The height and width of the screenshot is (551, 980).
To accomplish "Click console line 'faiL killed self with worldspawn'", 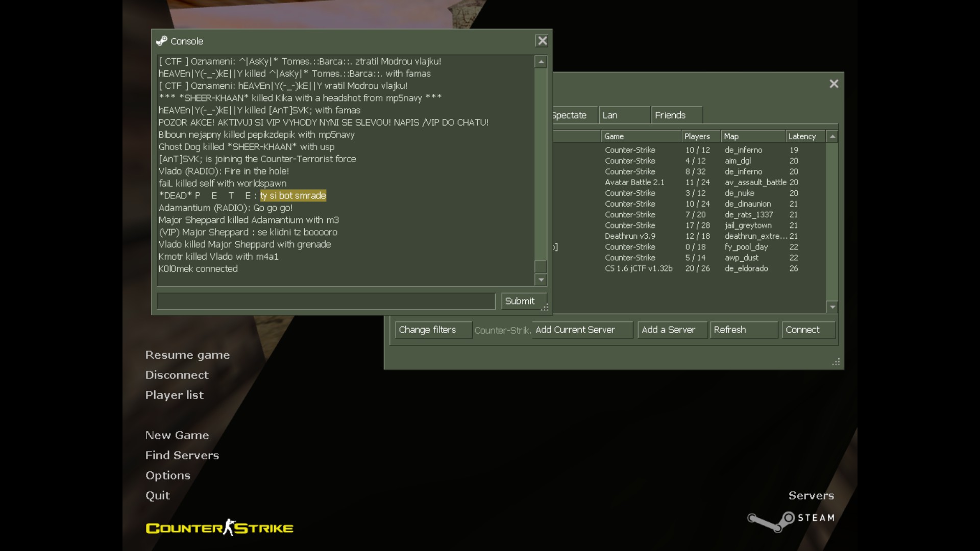I will [x=223, y=183].
